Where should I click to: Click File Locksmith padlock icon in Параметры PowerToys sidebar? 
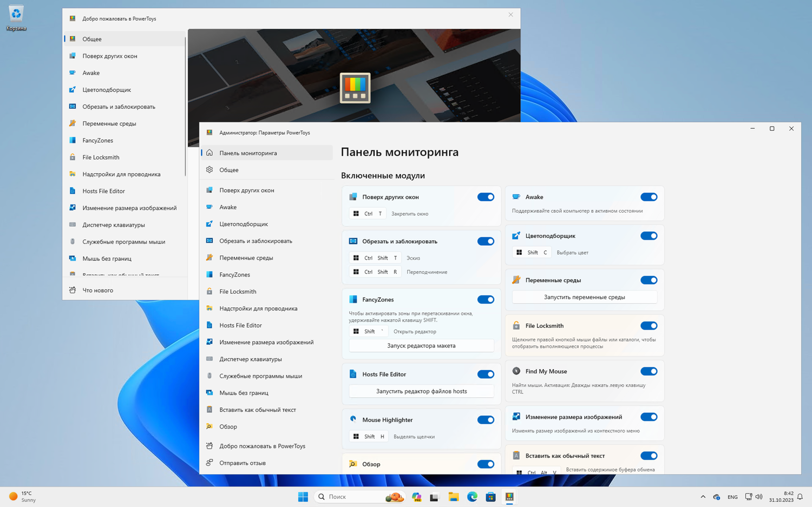pos(209,291)
